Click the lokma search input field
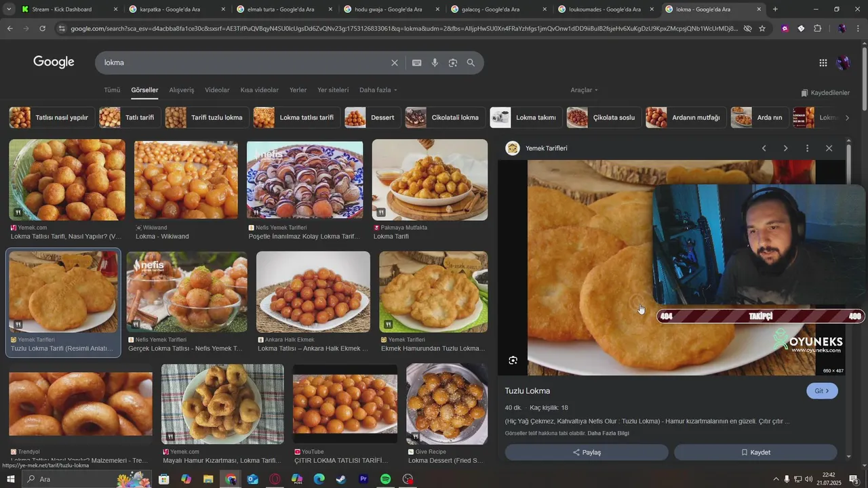Viewport: 868px width, 488px height. (244, 63)
